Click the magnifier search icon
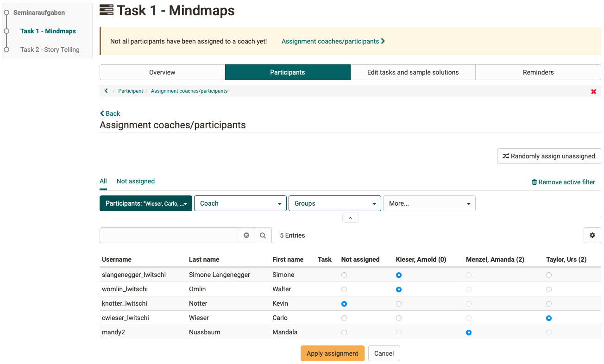Viewport: 604px width, 364px height. click(x=263, y=235)
